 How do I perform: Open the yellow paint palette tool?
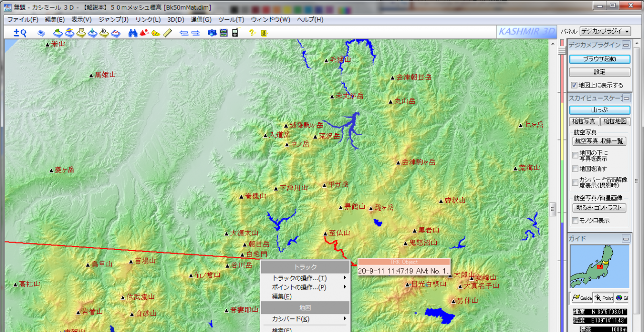[x=155, y=33]
